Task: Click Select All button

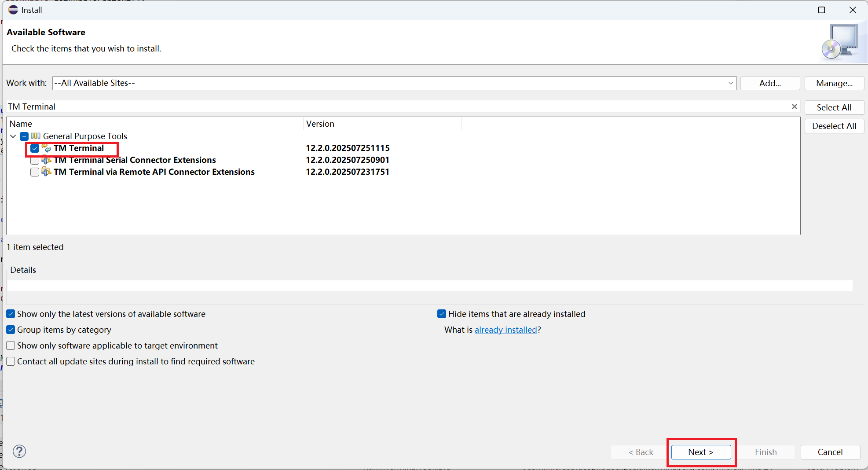Action: click(x=834, y=107)
